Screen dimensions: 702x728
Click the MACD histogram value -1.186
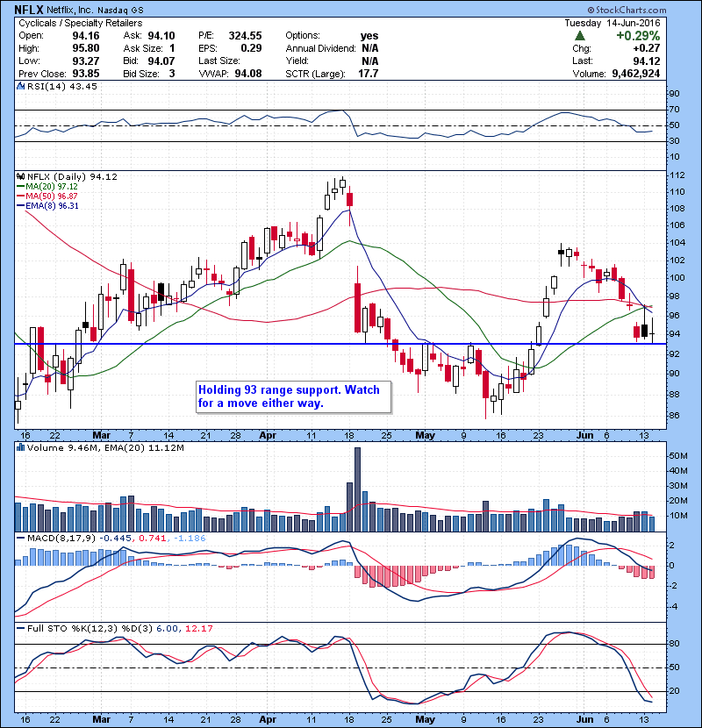[190, 539]
